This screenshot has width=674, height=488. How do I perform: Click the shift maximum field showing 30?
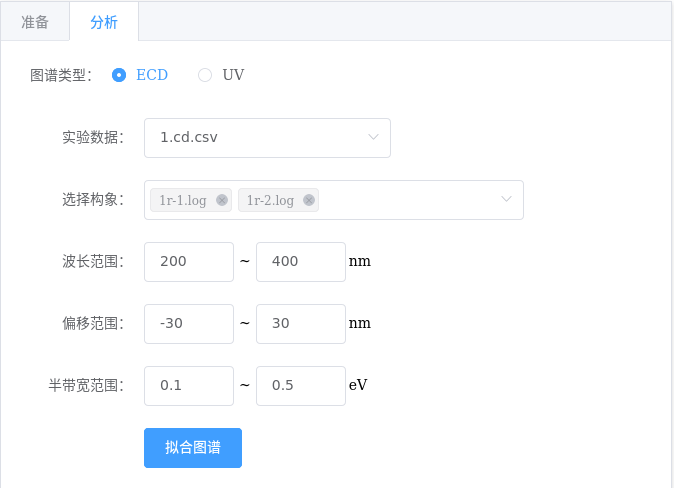coord(300,324)
